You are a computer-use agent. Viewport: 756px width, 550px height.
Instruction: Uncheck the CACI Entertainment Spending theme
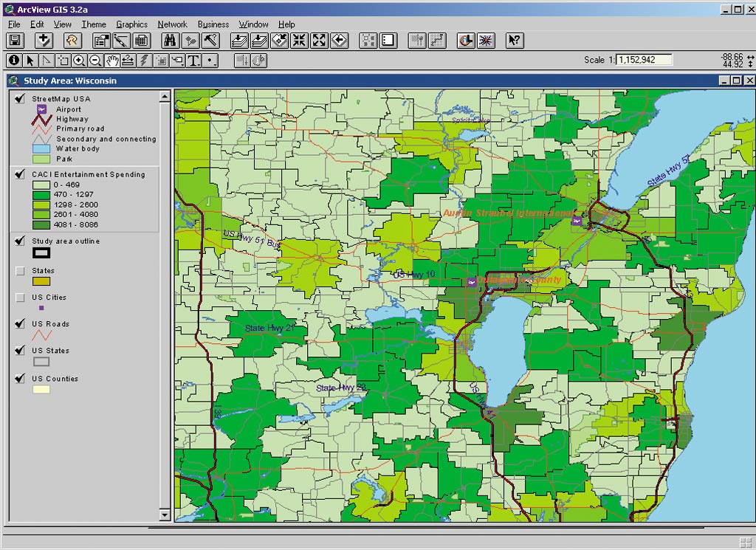point(19,174)
